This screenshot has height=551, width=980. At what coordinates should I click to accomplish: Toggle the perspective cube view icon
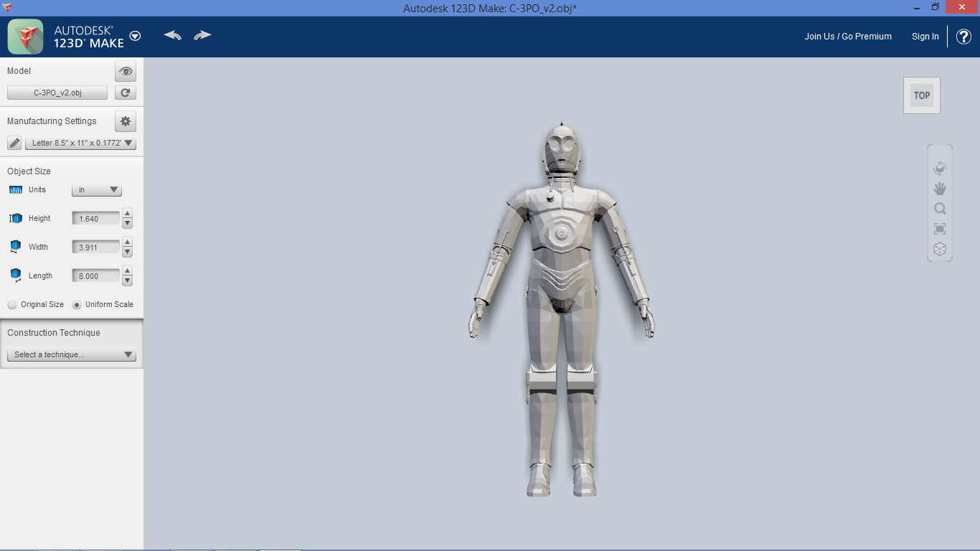(x=940, y=249)
